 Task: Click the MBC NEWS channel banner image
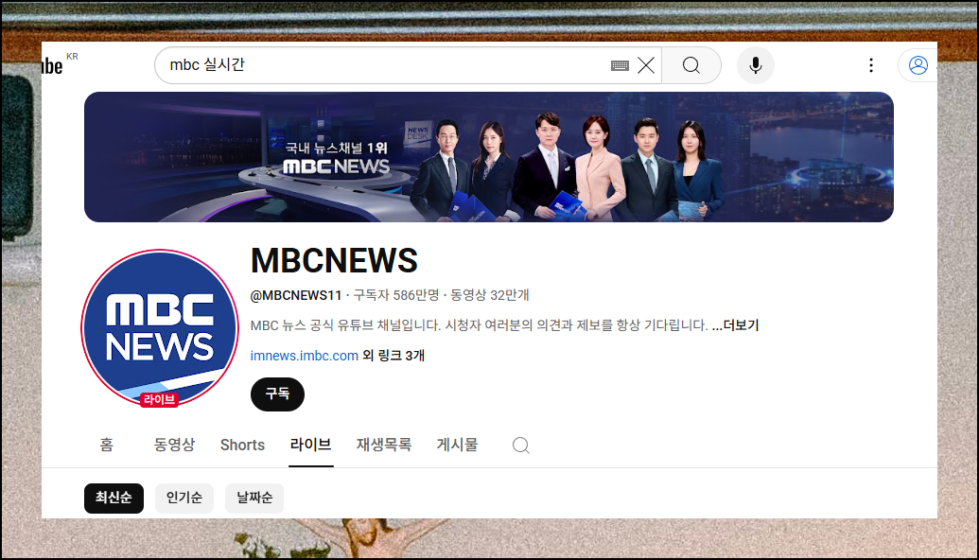(489, 157)
